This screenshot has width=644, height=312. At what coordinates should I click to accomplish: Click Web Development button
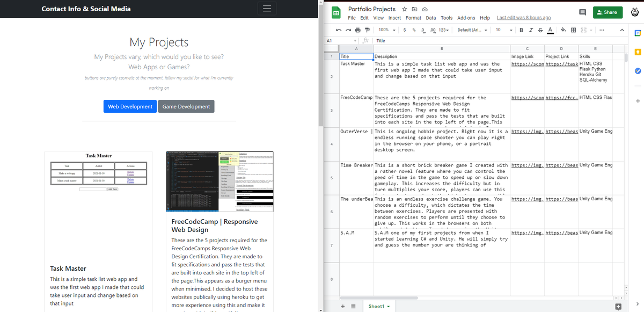click(x=130, y=106)
